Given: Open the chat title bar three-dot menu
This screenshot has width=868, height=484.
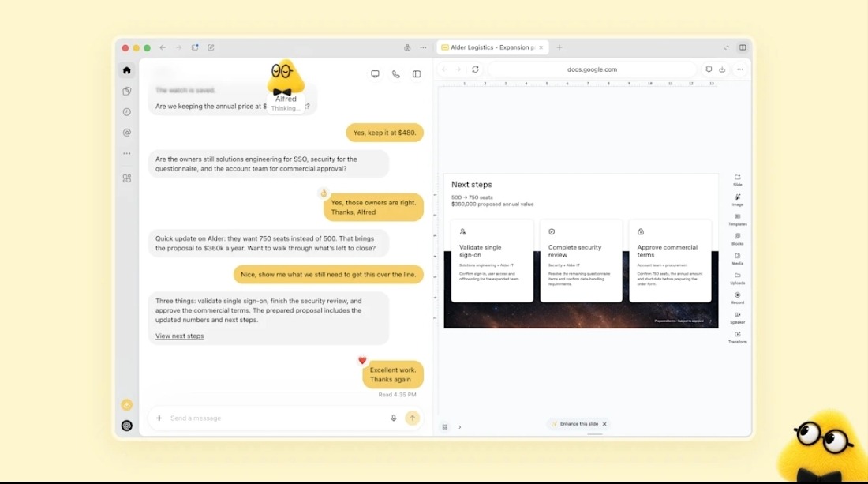Looking at the screenshot, I should [423, 47].
